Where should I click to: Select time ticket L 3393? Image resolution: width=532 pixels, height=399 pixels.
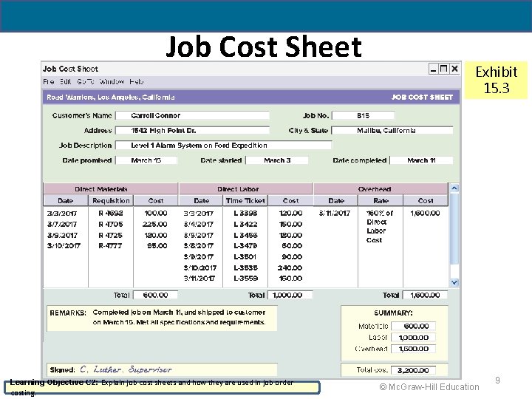[245, 214]
